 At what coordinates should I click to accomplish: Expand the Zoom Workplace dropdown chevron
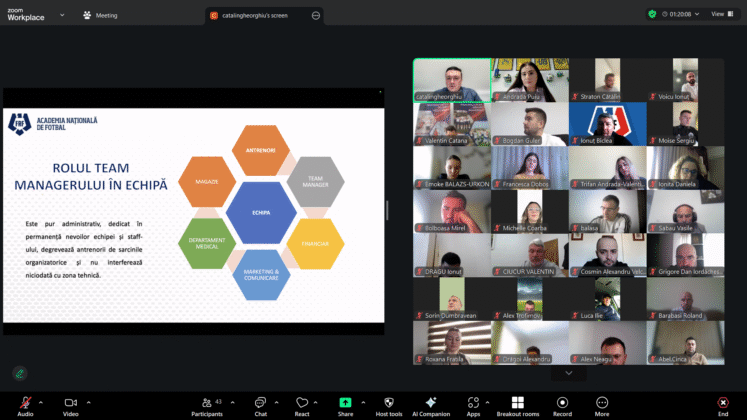pos(62,15)
